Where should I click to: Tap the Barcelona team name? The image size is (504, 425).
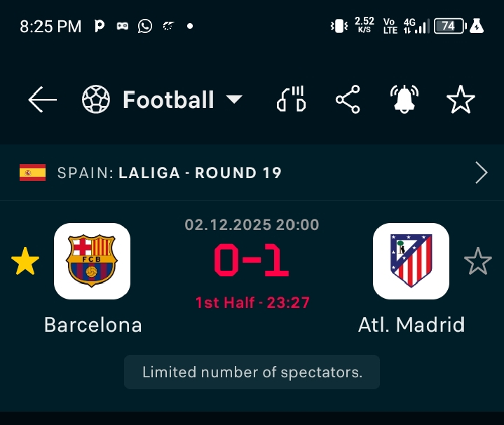pyautogui.click(x=93, y=325)
